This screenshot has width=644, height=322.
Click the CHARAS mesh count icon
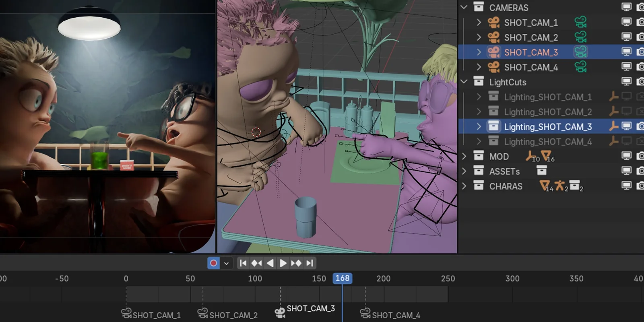[546, 186]
